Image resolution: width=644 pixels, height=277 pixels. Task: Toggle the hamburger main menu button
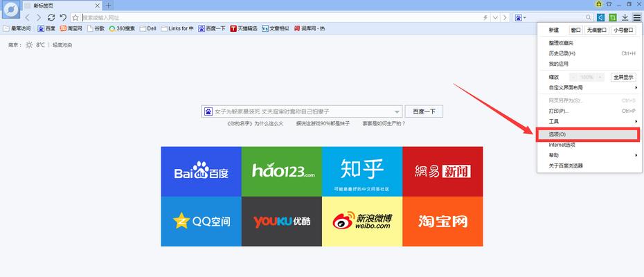pyautogui.click(x=636, y=17)
